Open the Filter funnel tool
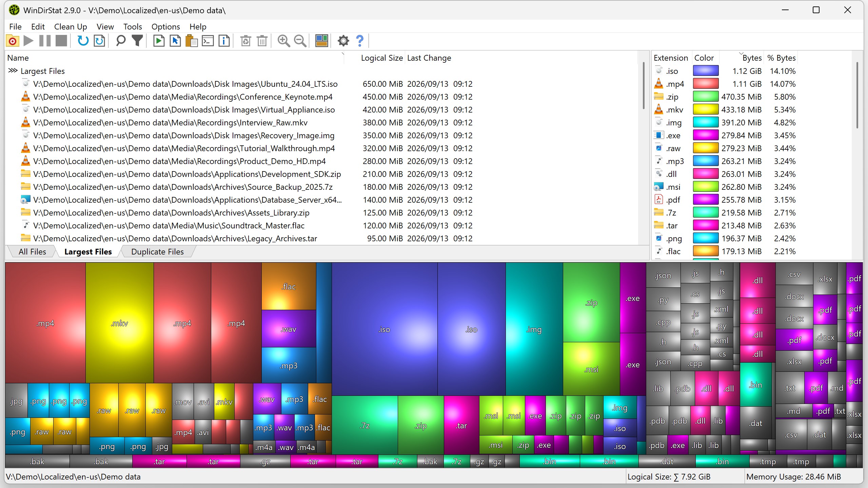The width and height of the screenshot is (868, 488). [x=137, y=41]
